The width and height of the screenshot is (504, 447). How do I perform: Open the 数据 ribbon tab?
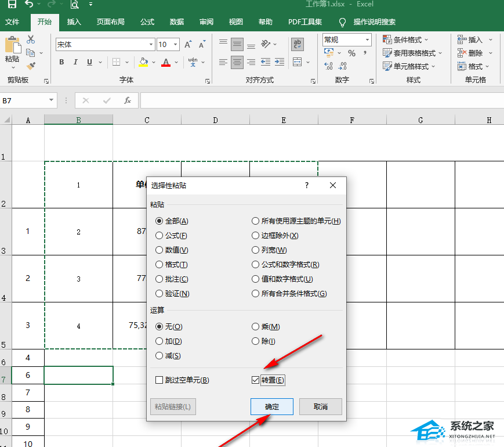click(177, 22)
